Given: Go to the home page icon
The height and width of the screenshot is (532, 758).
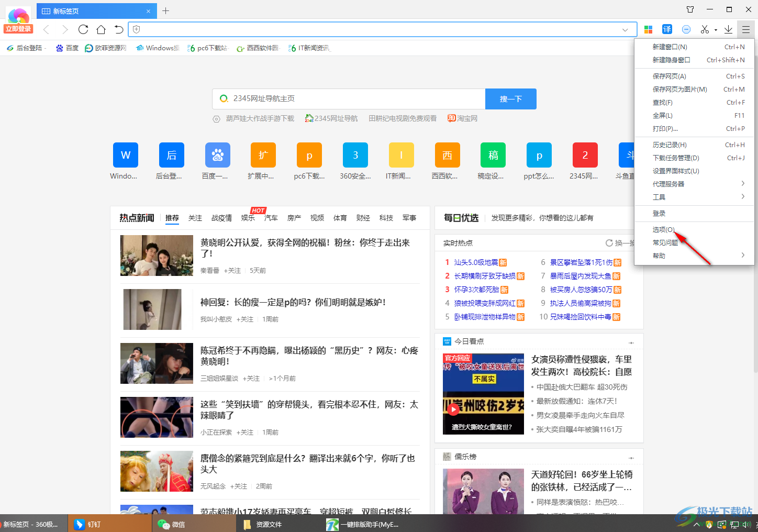Looking at the screenshot, I should 101,29.
